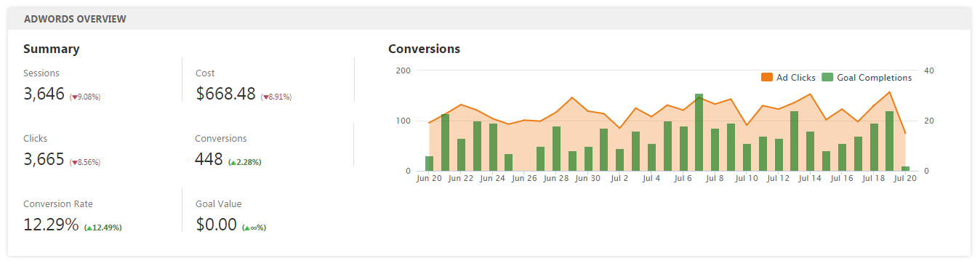Click the Cost value $668.48

tap(225, 94)
